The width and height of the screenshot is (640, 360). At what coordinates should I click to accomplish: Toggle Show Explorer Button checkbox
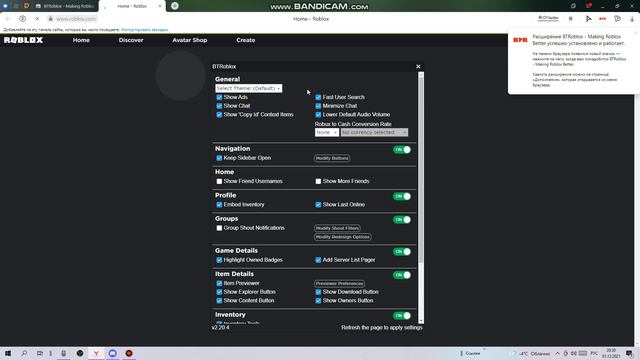point(219,292)
